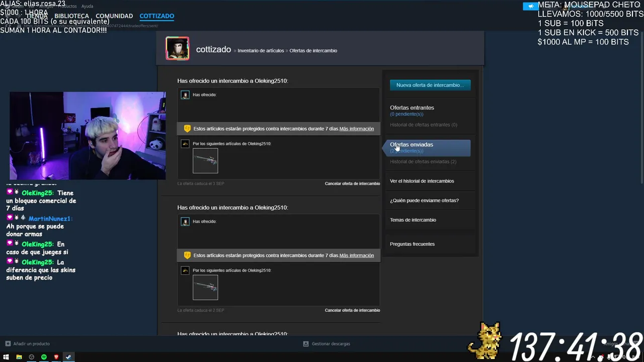Open OBS Studio from the taskbar

(x=32, y=357)
